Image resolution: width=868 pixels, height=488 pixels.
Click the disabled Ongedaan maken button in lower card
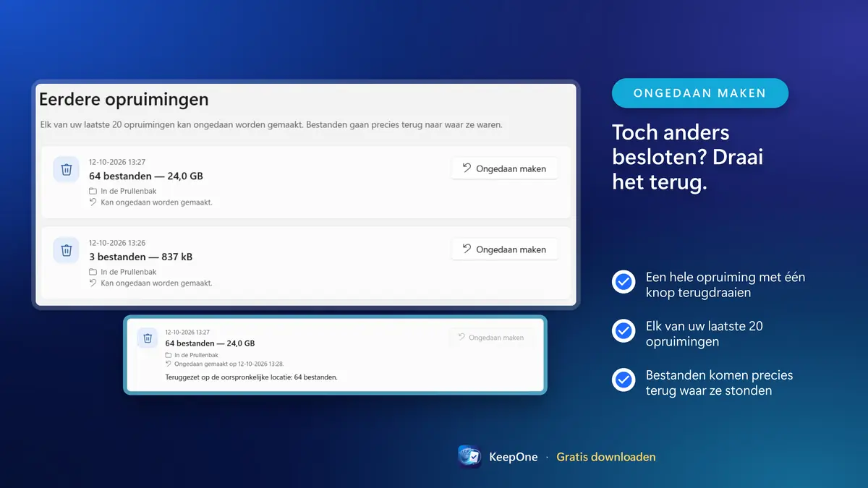[492, 338]
